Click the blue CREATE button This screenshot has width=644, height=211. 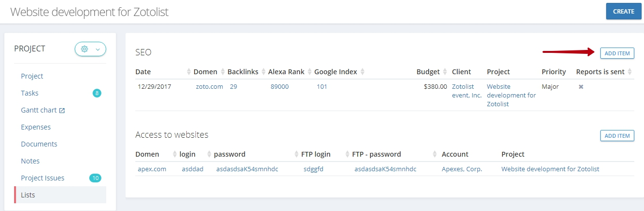click(624, 11)
